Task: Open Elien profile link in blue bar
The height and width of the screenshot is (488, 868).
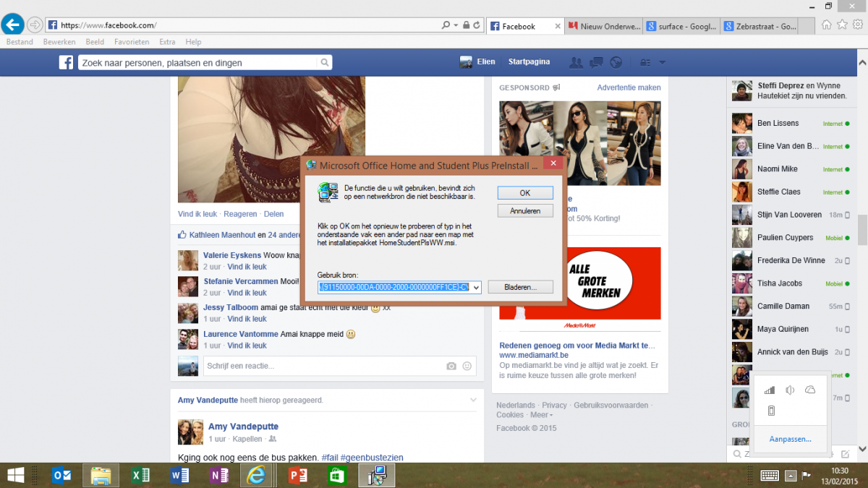Action: (477, 62)
